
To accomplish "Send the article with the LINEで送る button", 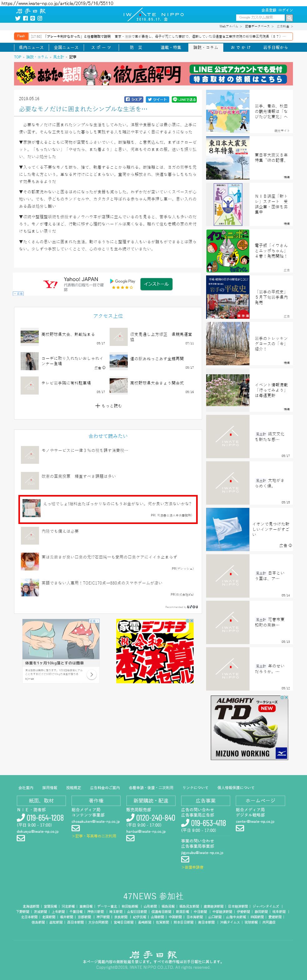I will click(x=184, y=99).
